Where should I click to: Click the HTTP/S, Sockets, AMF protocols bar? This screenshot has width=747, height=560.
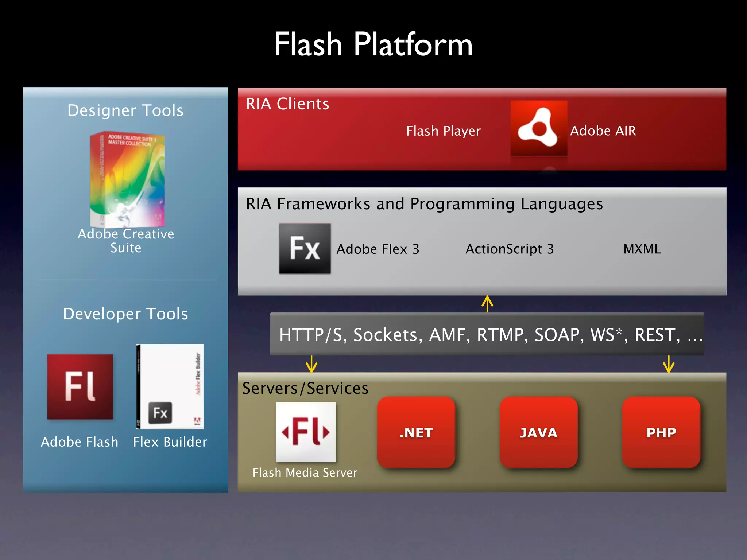point(487,334)
